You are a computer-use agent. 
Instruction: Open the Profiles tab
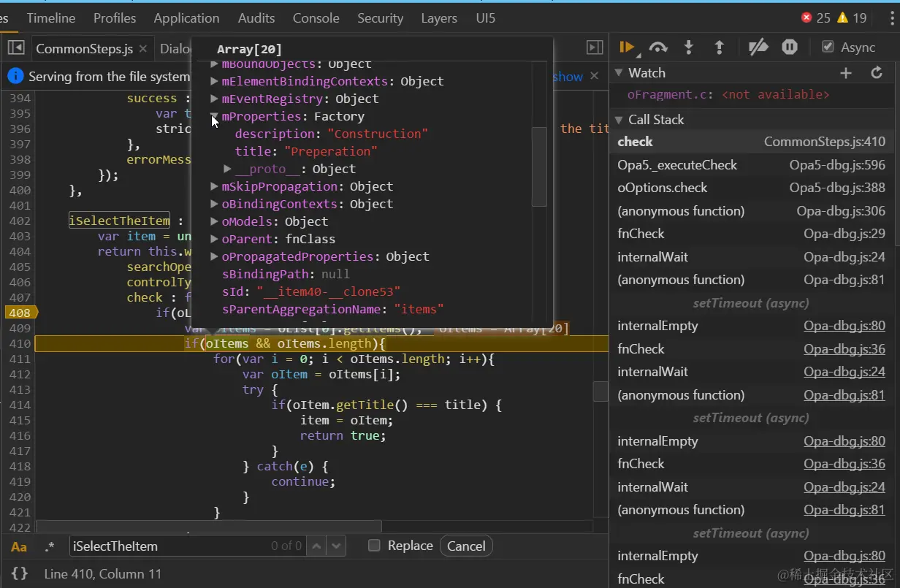point(115,18)
